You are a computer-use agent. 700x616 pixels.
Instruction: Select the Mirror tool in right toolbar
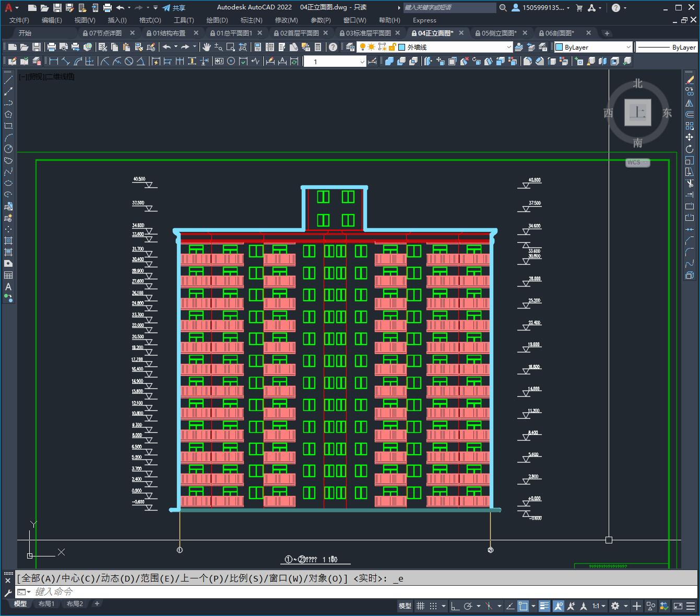pos(690,103)
